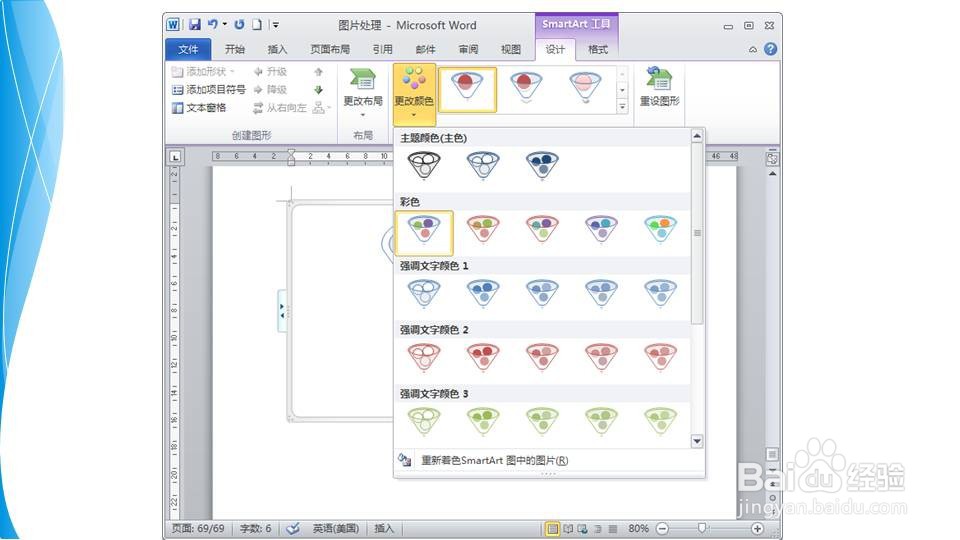Open the 视图 tab
The width and height of the screenshot is (960, 540).
511,49
